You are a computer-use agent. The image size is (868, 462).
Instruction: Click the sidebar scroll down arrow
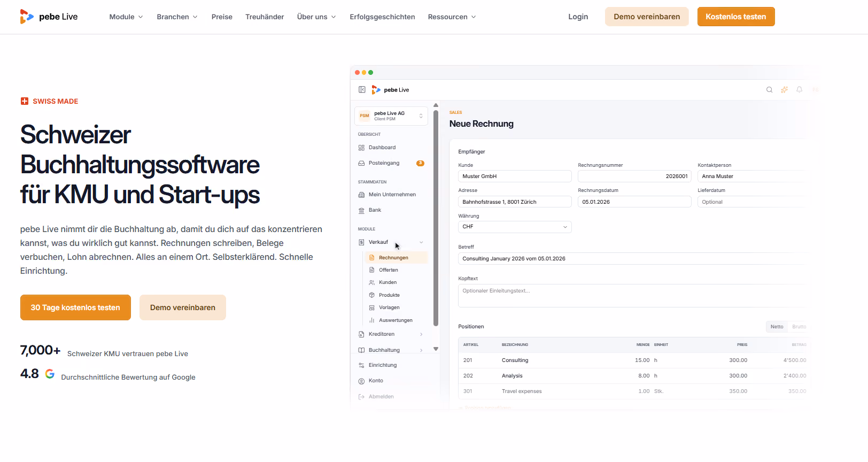tap(436, 349)
